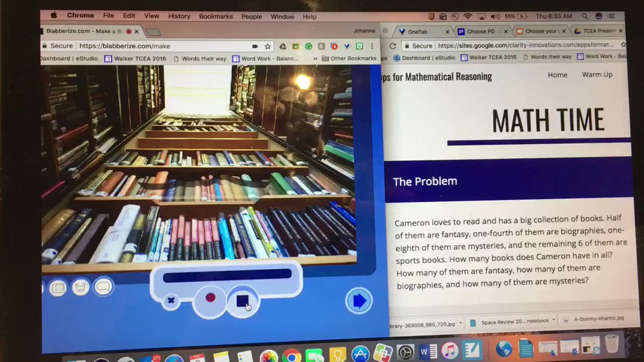Image resolution: width=644 pixels, height=362 pixels.
Task: Select the crop frame tool in Blabberize
Action: [x=58, y=289]
